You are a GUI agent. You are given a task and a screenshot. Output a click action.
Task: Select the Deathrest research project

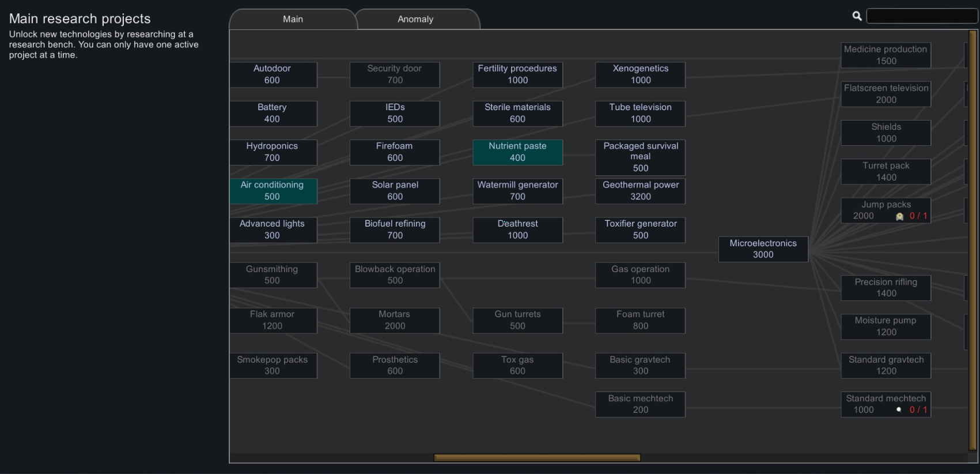click(517, 230)
